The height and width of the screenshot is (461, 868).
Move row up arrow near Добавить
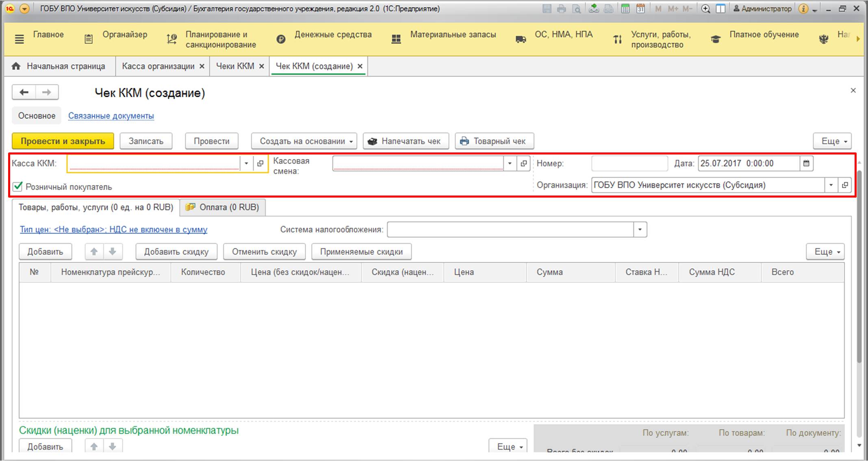click(x=94, y=252)
